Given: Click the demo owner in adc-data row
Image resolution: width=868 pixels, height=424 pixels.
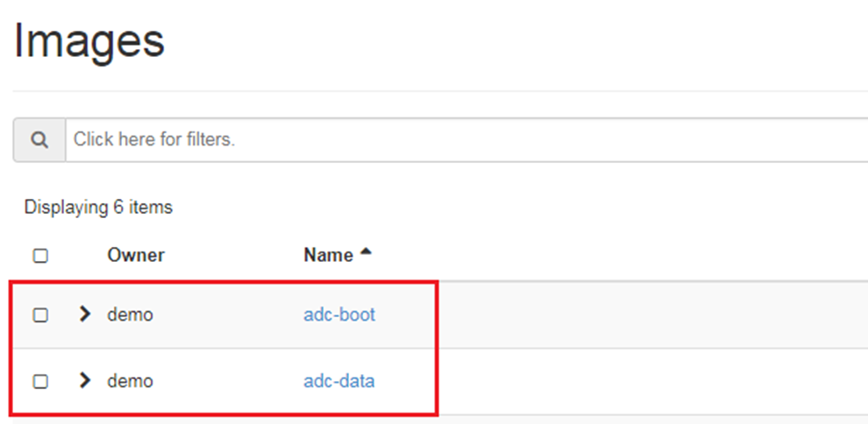Looking at the screenshot, I should click(130, 381).
